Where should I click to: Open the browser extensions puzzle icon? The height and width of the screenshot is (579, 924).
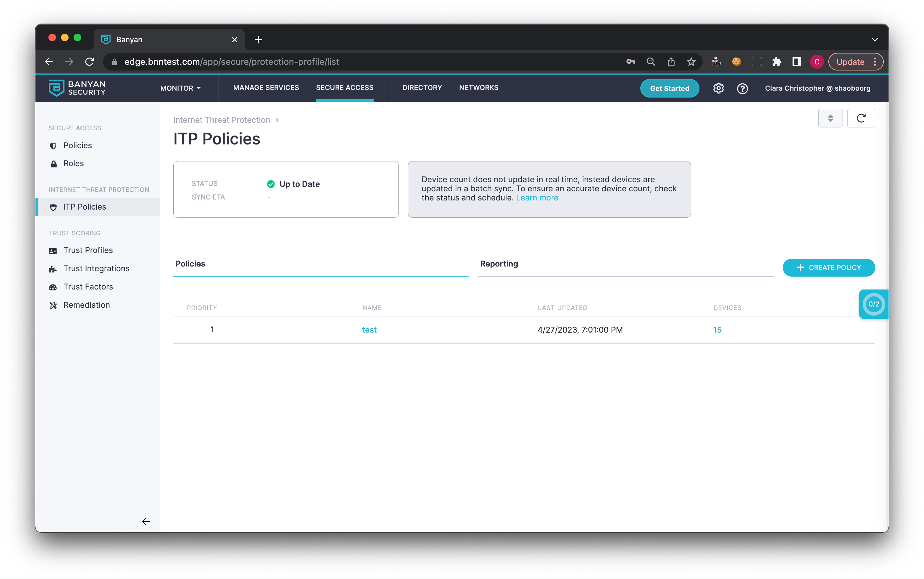(x=777, y=62)
